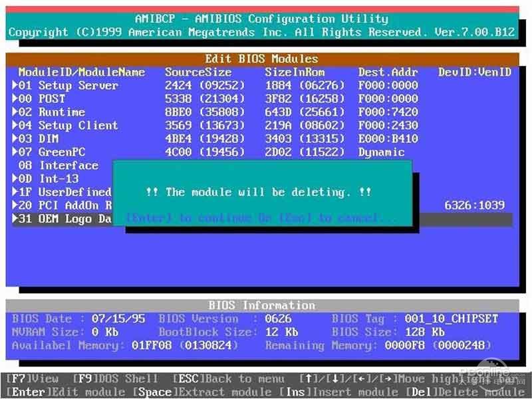The width and height of the screenshot is (532, 399).
Task: Select the 20 PCI AddOn module row
Action: pyautogui.click(x=62, y=205)
